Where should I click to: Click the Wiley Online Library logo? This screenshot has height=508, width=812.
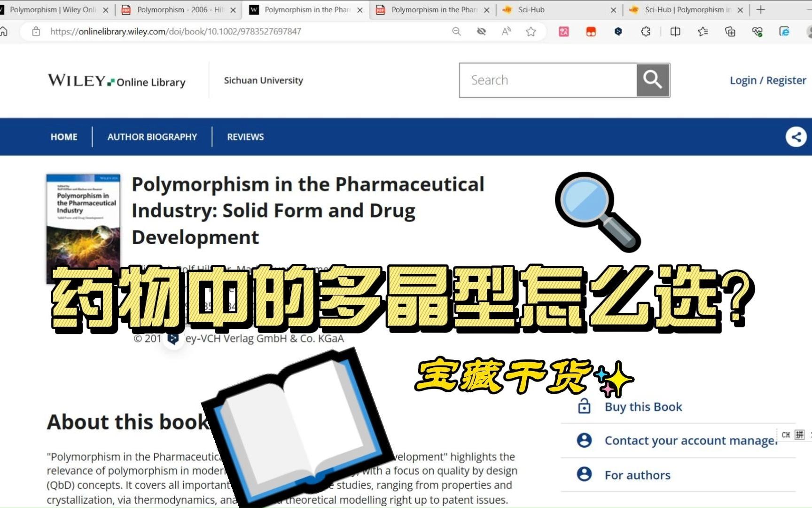(x=117, y=81)
